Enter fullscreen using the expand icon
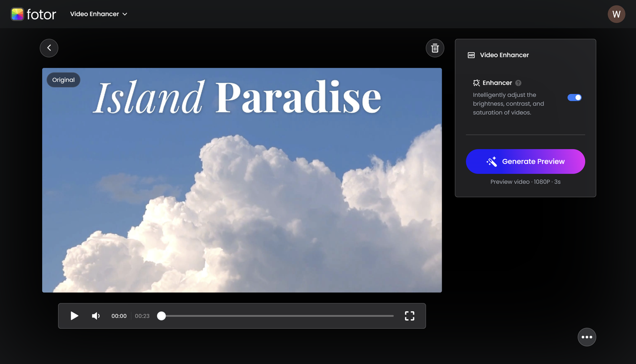The image size is (636, 364). click(409, 316)
